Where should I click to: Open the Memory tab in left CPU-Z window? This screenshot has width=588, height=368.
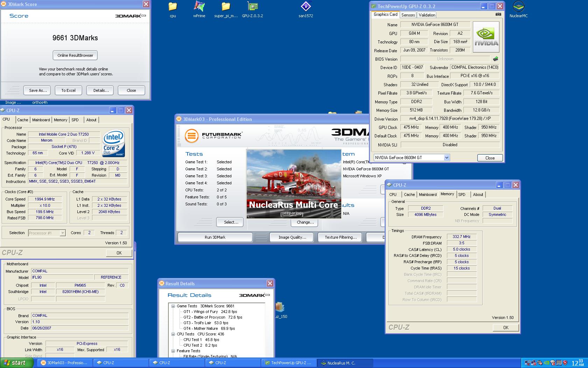pyautogui.click(x=60, y=120)
